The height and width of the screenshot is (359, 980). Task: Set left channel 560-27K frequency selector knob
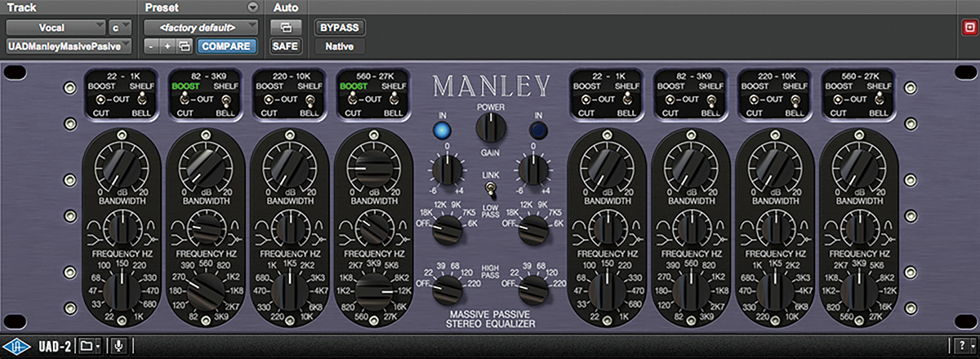[x=372, y=292]
